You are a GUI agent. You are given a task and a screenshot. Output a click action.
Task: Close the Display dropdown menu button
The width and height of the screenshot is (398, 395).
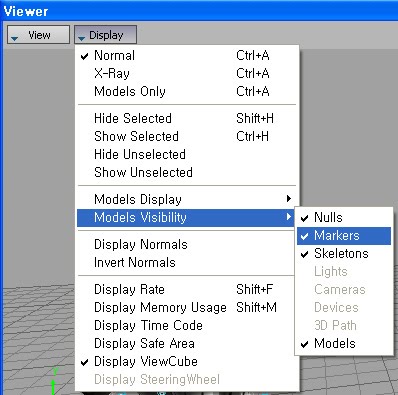click(105, 35)
